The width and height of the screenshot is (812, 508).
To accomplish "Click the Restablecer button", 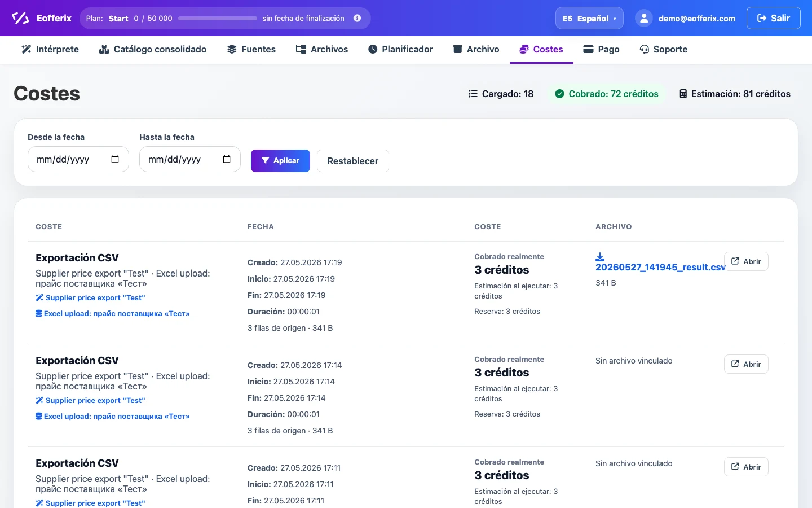I will [x=353, y=161].
